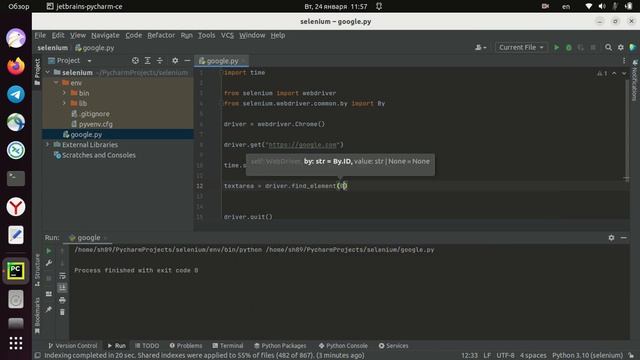Collapse the env folder
Viewport: 640px width, 360px height.
tap(56, 83)
